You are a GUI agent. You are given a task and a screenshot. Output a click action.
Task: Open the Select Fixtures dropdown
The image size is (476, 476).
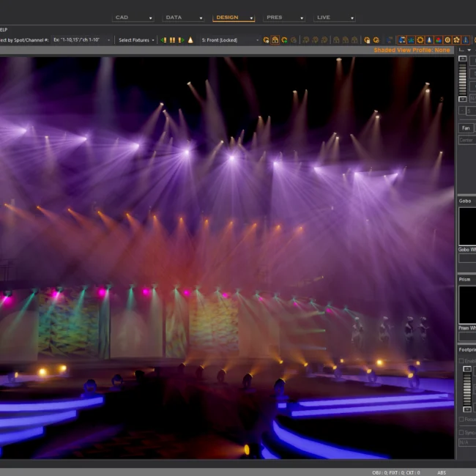(137, 40)
